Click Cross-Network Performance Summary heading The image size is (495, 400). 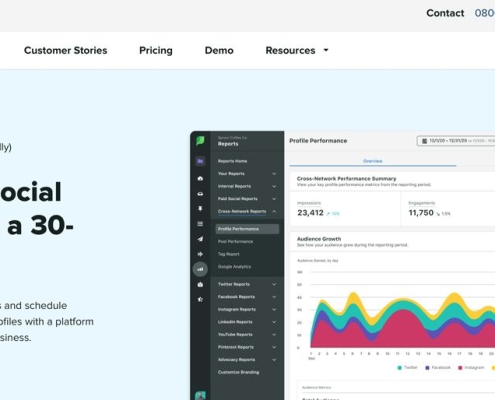click(346, 179)
